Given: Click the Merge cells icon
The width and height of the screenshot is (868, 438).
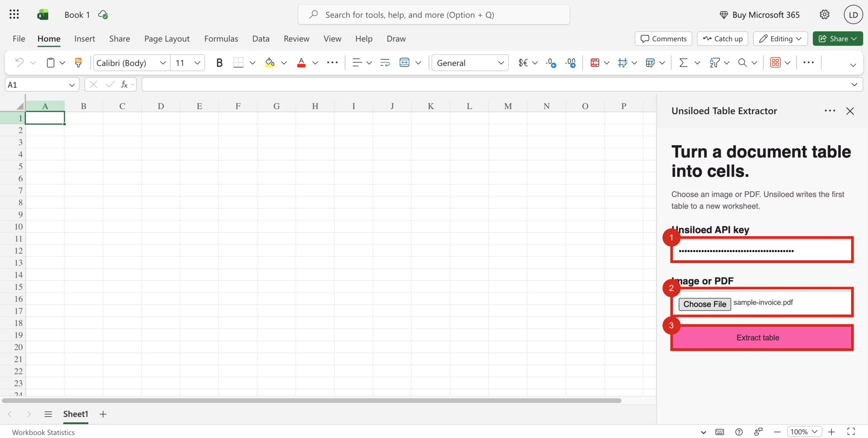Looking at the screenshot, I should click(x=405, y=62).
